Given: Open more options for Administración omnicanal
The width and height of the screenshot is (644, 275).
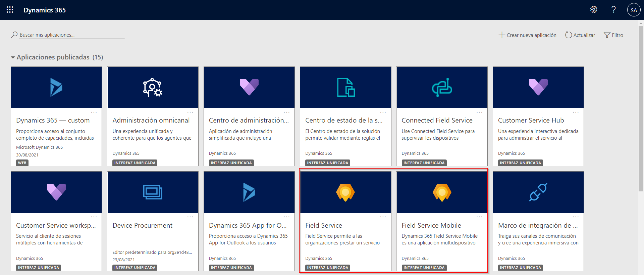Looking at the screenshot, I should click(190, 112).
